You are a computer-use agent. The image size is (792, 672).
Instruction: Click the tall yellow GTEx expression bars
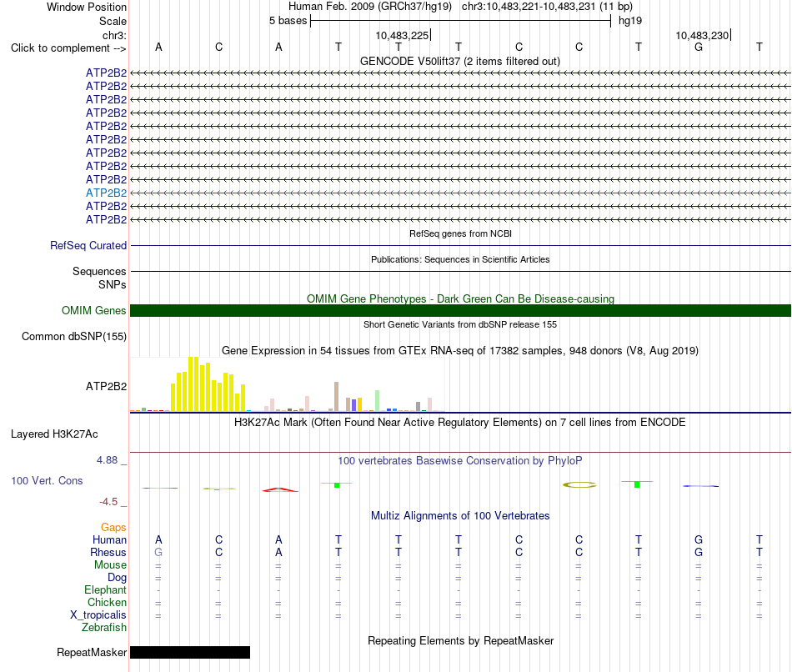click(208, 384)
